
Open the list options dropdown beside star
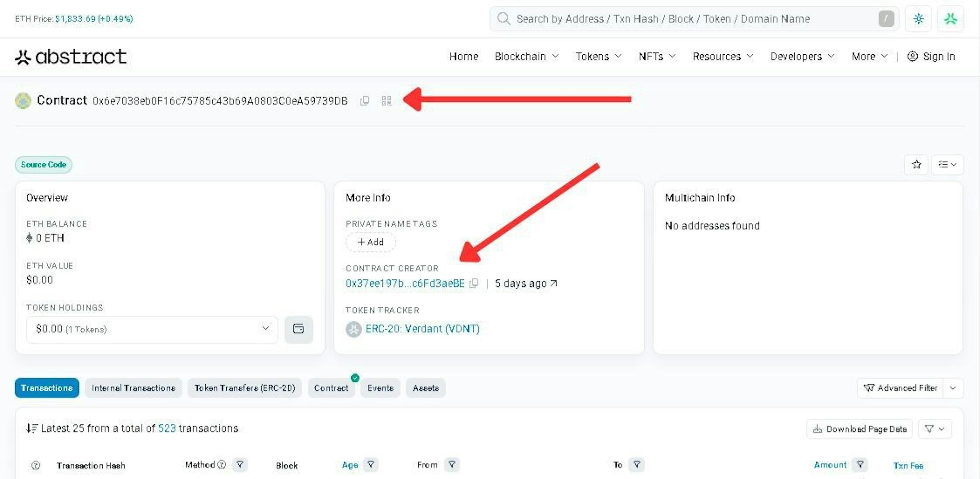[x=947, y=164]
